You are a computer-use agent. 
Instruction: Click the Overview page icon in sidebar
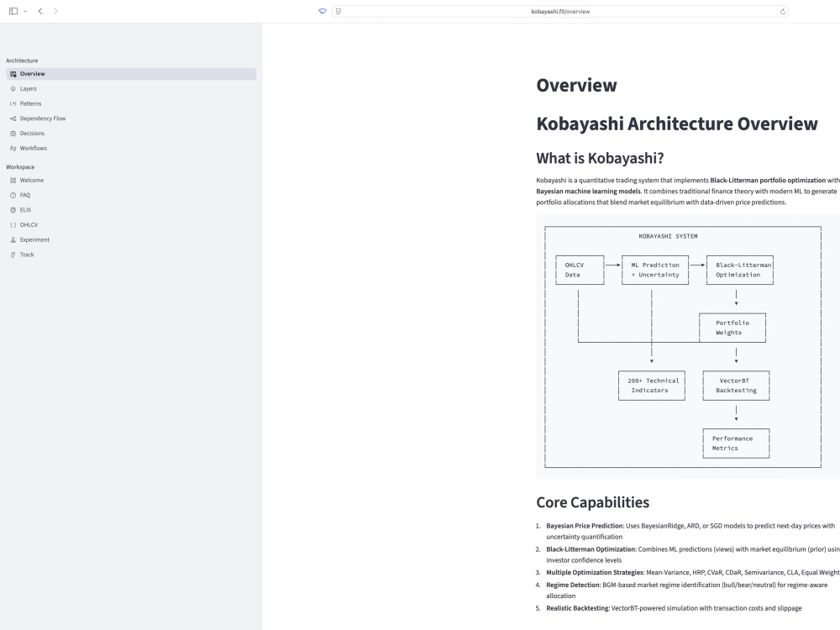[13, 74]
